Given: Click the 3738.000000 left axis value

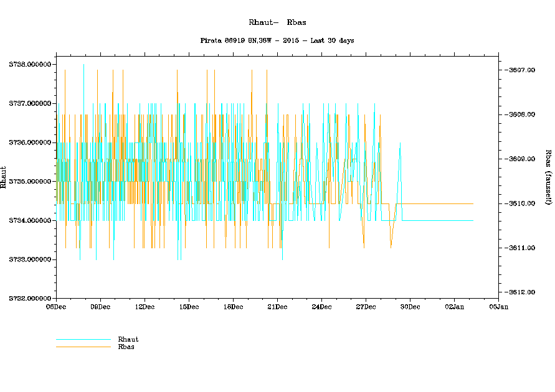Looking at the screenshot, I should click(x=29, y=65).
